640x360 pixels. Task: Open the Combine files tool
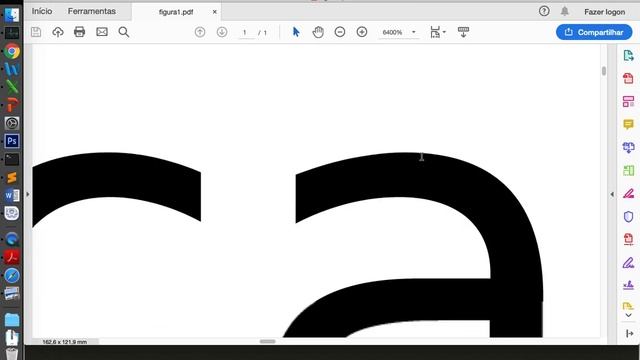point(629,147)
